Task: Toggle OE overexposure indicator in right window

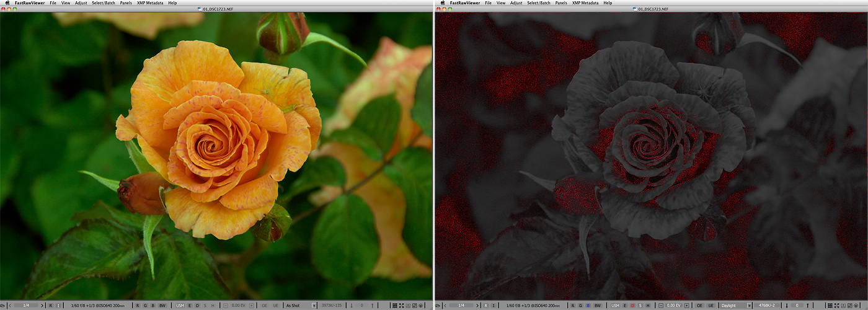Action: (x=699, y=306)
